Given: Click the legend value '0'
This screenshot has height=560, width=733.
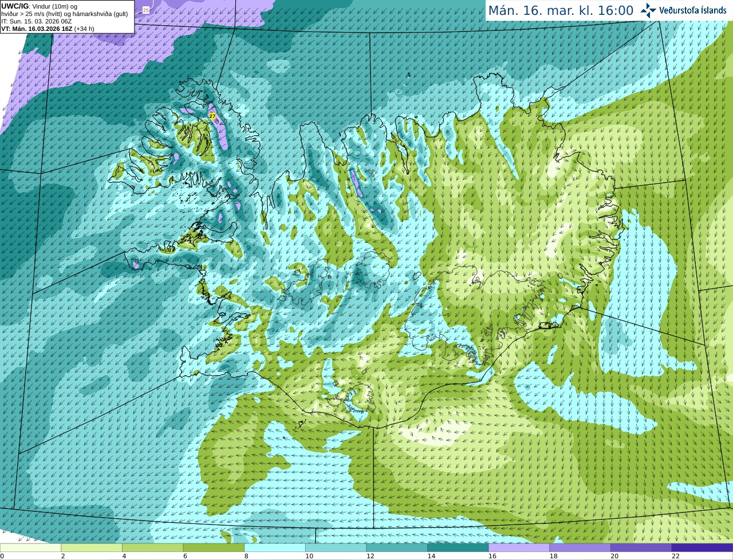Looking at the screenshot, I should pos(2,556).
